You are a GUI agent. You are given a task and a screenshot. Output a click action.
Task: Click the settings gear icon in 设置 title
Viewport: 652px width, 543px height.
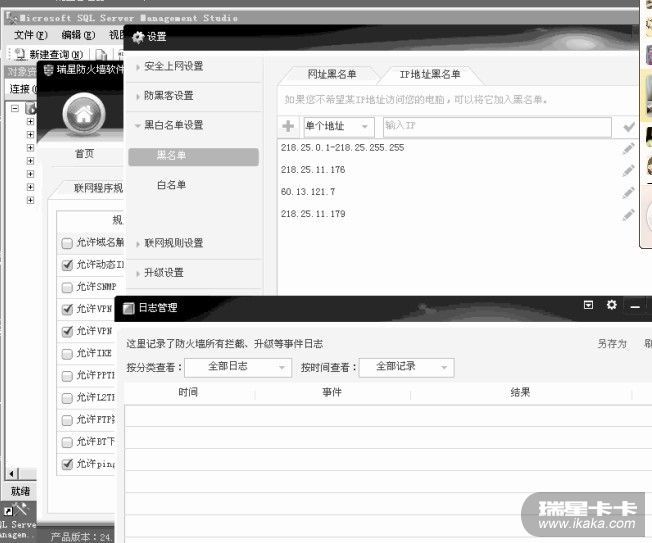[x=138, y=37]
